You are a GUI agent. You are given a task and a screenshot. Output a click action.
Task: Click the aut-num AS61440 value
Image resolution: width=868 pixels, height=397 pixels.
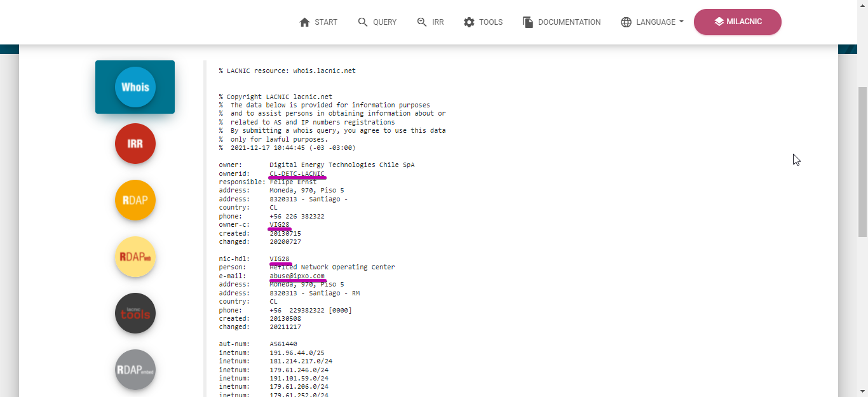click(x=283, y=344)
